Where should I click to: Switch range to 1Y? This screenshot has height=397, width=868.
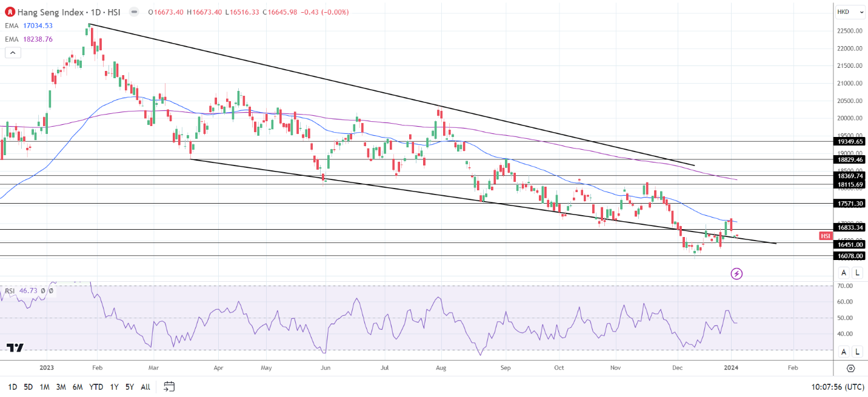click(113, 387)
